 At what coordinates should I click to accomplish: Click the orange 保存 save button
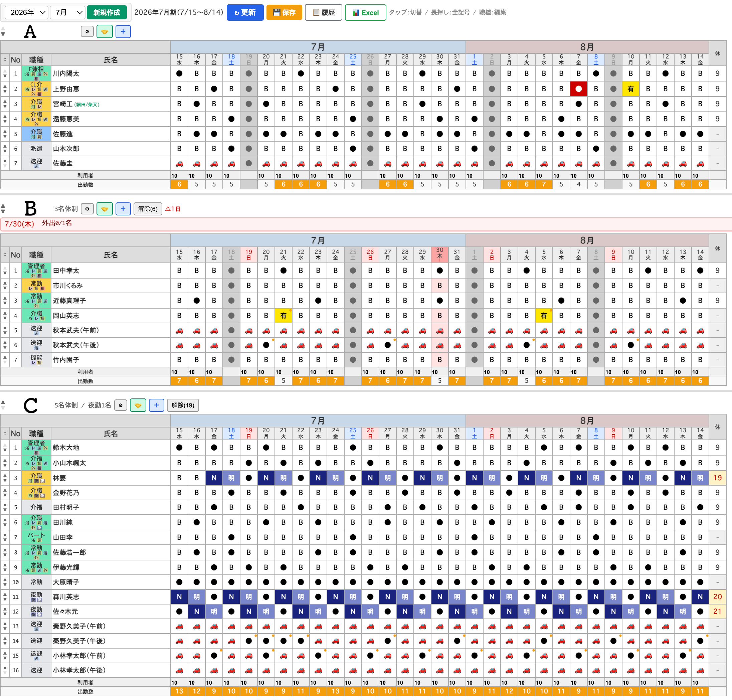pos(284,12)
